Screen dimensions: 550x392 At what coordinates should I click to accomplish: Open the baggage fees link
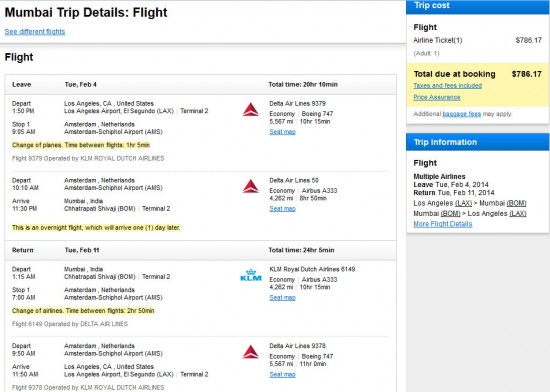tap(462, 114)
